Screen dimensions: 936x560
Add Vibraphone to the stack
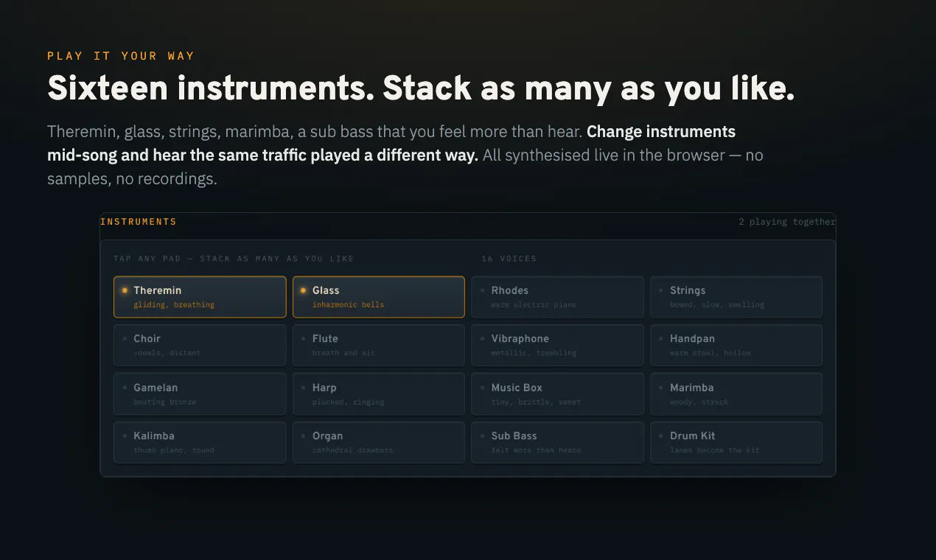coord(557,346)
